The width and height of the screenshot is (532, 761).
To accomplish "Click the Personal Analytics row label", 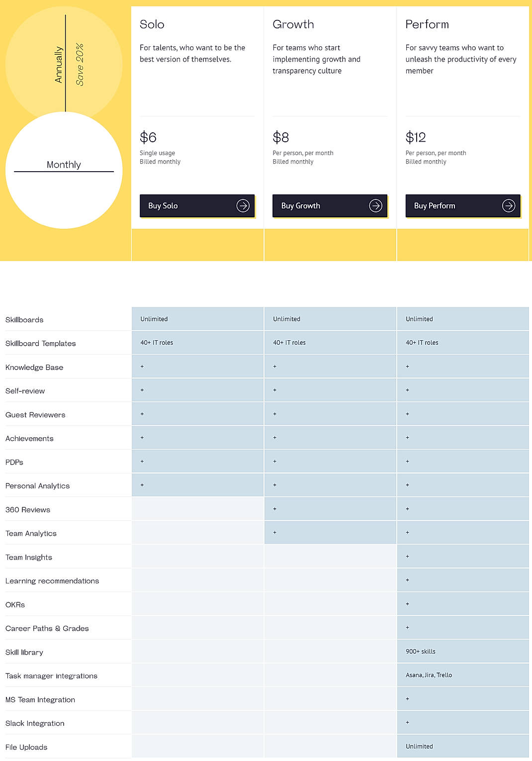I will [x=37, y=486].
